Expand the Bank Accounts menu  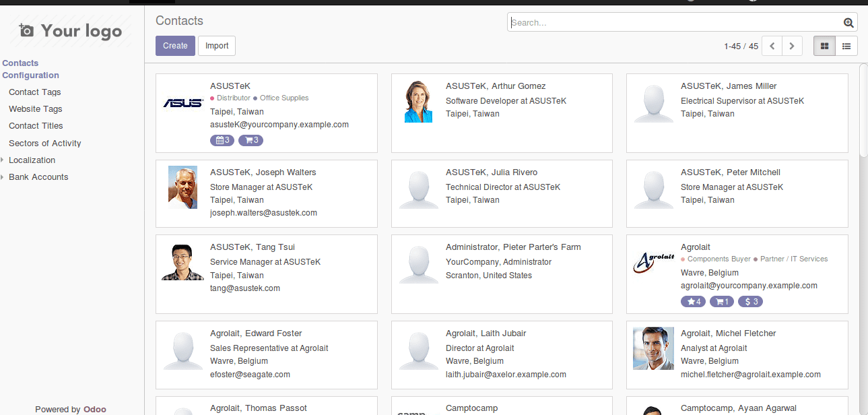(38, 177)
